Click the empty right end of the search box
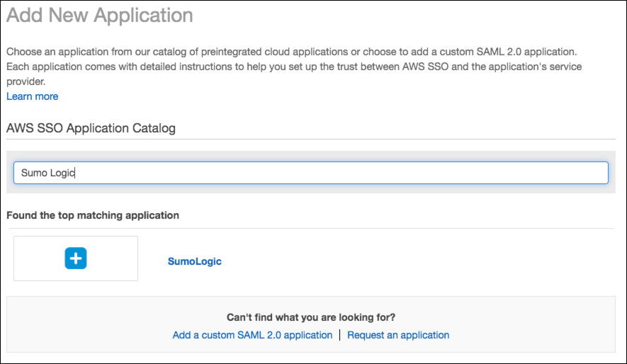 (553, 173)
